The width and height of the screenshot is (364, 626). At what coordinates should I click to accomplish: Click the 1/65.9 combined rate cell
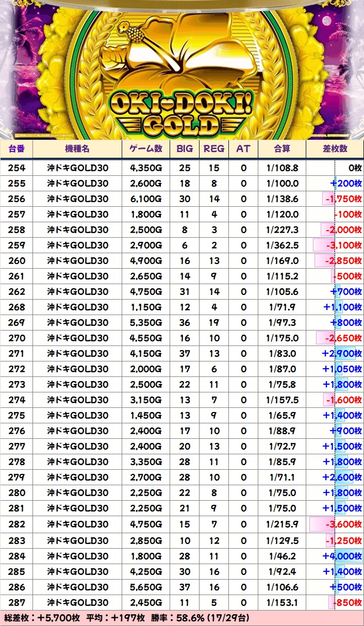coord(282,415)
